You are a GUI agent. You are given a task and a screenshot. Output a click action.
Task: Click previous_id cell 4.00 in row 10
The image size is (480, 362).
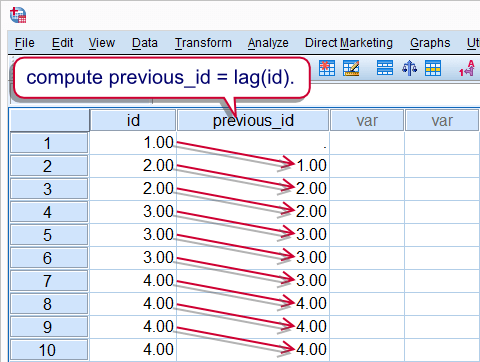tap(253, 350)
